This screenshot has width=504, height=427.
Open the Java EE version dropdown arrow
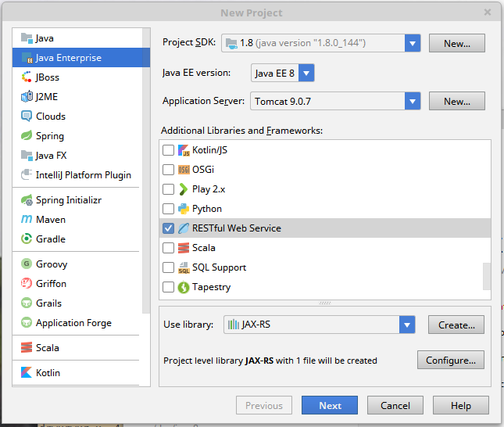pos(306,73)
